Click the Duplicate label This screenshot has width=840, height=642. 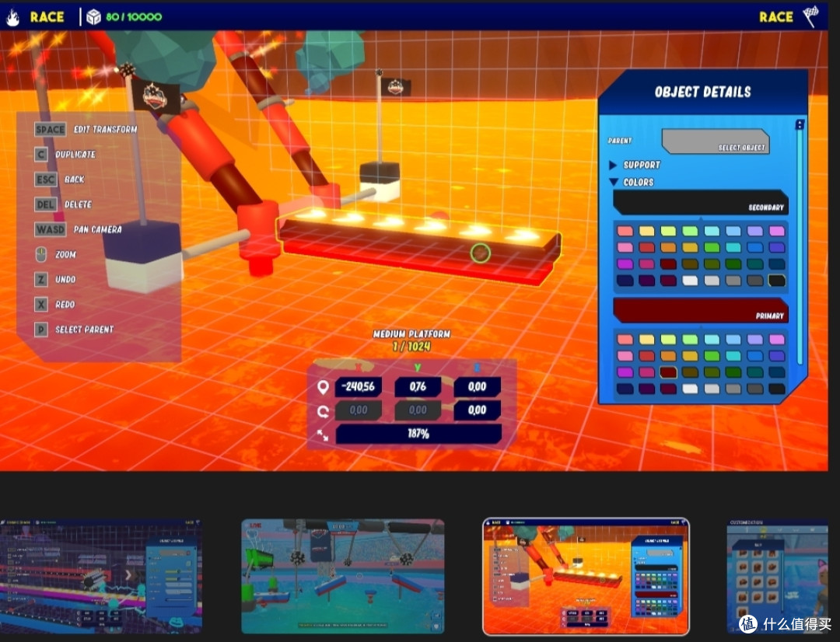pos(75,154)
